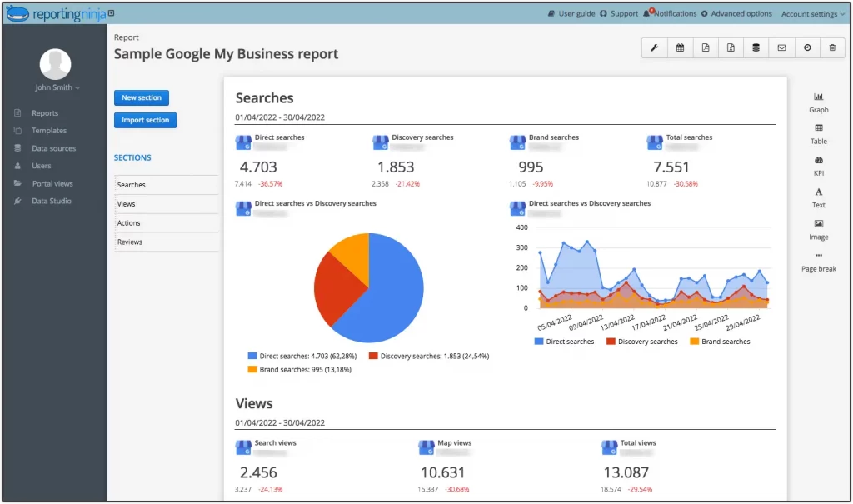
Task: Open the Support link
Action: point(619,13)
